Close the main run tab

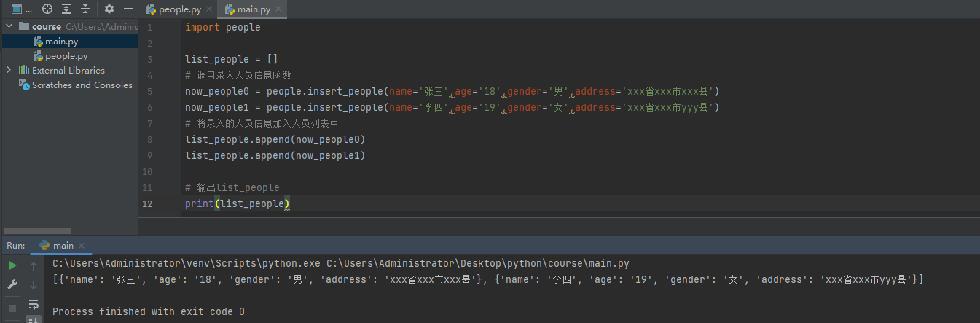pyautogui.click(x=82, y=246)
